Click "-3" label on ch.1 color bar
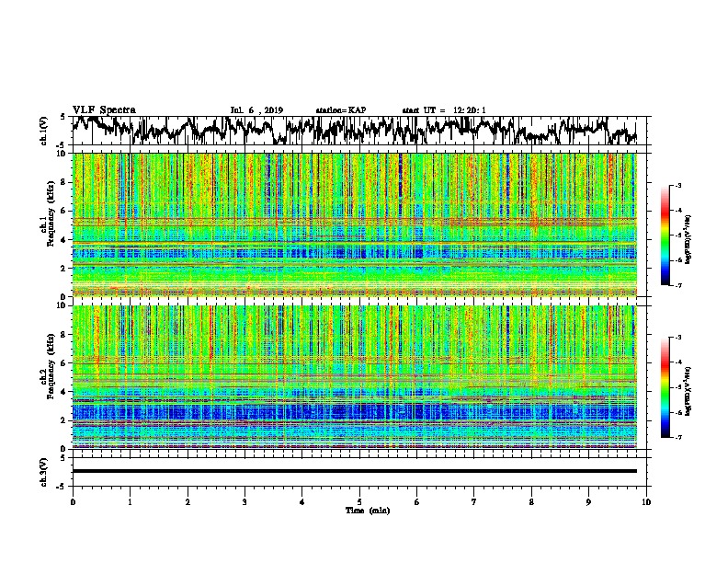Viewport: 728px width, 563px height. point(678,186)
